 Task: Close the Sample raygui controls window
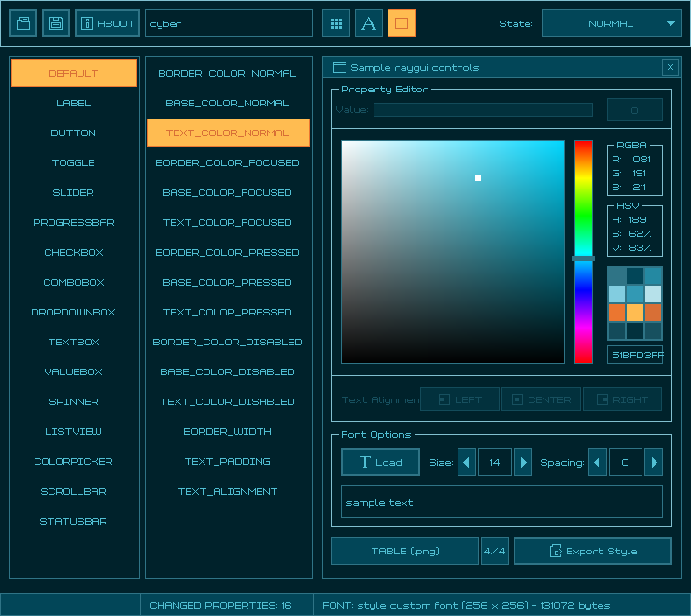click(670, 67)
